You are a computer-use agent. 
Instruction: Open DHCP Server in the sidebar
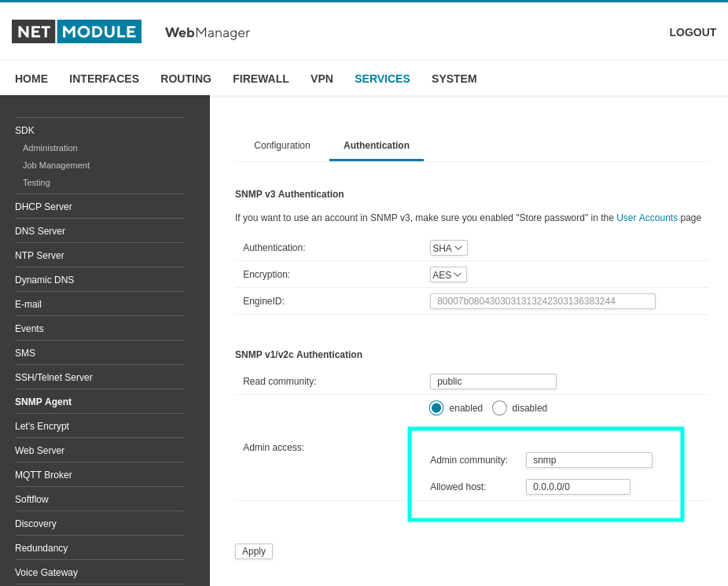tap(44, 207)
